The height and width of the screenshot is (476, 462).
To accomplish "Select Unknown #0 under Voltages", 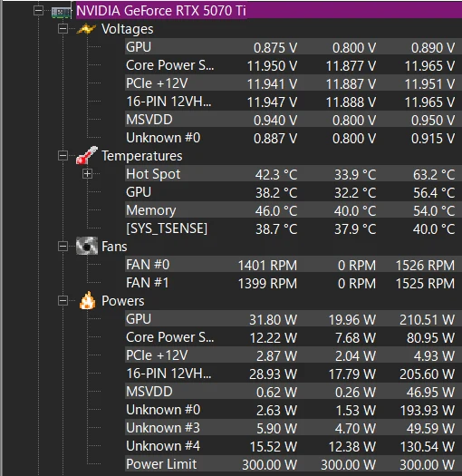I will (163, 138).
